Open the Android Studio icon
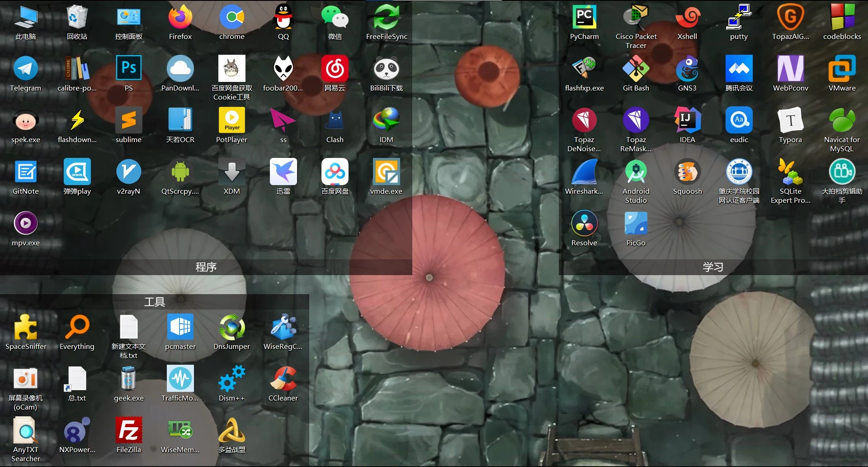Image resolution: width=868 pixels, height=467 pixels. (x=636, y=172)
